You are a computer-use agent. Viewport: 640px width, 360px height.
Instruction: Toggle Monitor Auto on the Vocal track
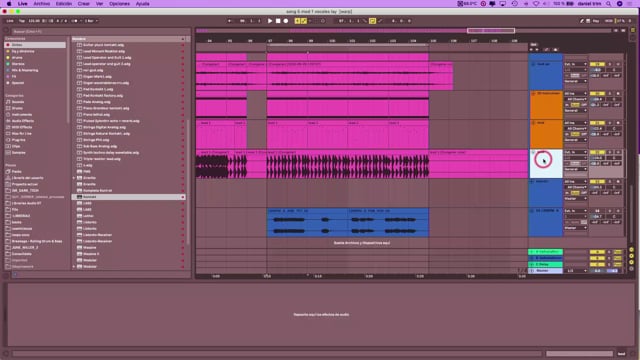click(x=575, y=134)
